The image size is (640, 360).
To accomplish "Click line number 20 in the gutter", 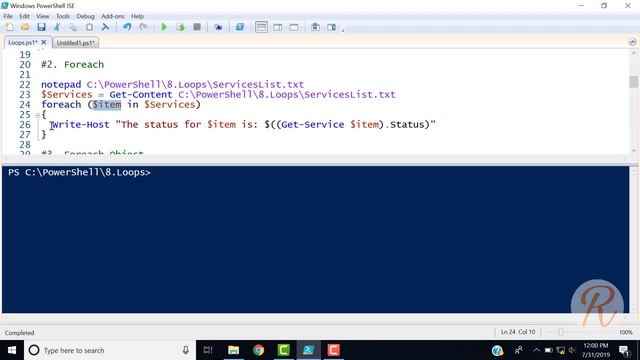I will [x=25, y=64].
